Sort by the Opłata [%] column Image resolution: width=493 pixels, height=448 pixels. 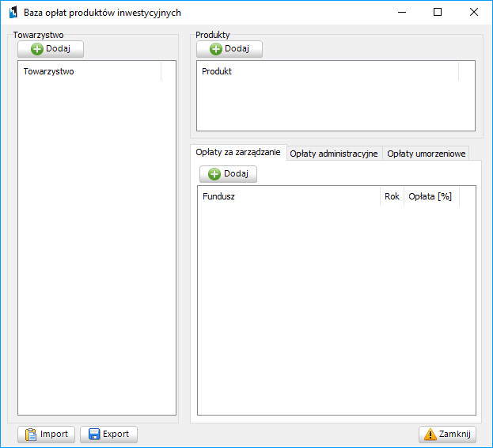pos(430,196)
